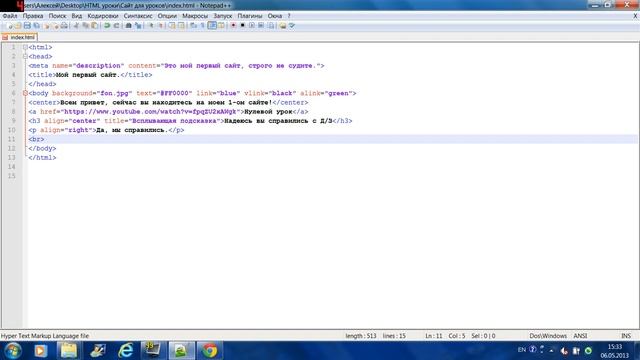The width and height of the screenshot is (640, 360).
Task: Open the Макросы menu
Action: (x=195, y=16)
